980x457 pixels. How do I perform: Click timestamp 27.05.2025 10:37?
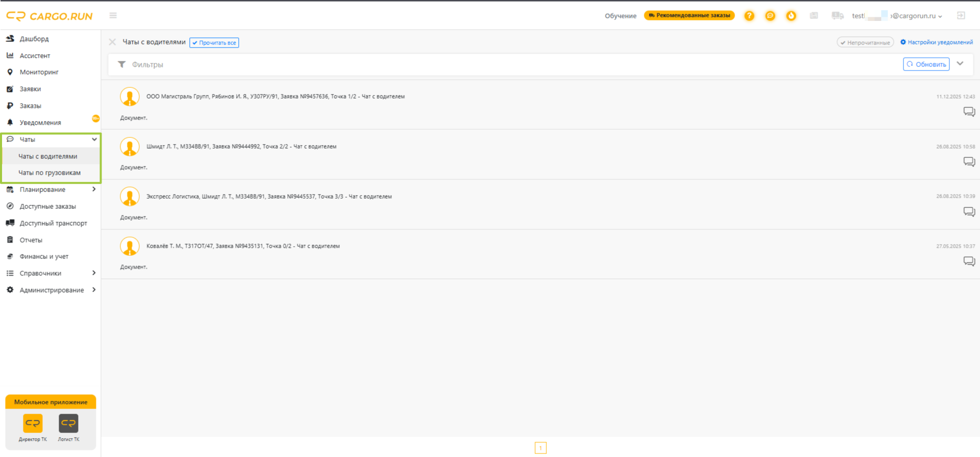(956, 246)
